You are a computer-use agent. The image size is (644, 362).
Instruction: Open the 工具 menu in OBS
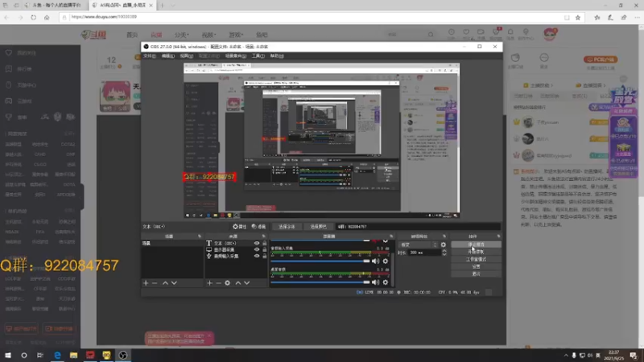click(x=258, y=56)
